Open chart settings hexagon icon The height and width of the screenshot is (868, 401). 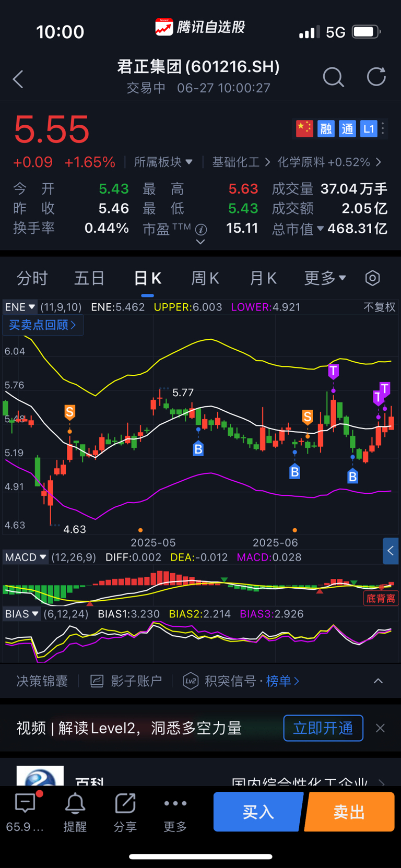pos(372,278)
